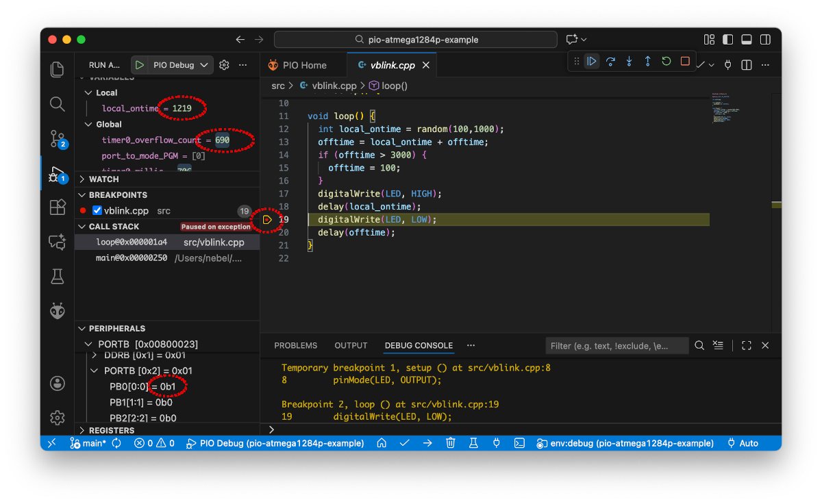
Task: Click the Step Into debug button
Action: click(x=629, y=62)
